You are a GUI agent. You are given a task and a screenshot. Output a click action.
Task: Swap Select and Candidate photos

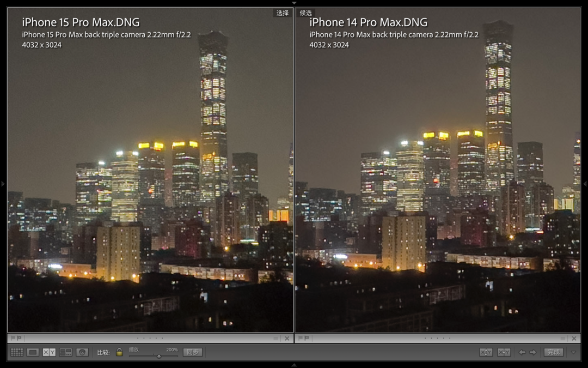point(486,352)
